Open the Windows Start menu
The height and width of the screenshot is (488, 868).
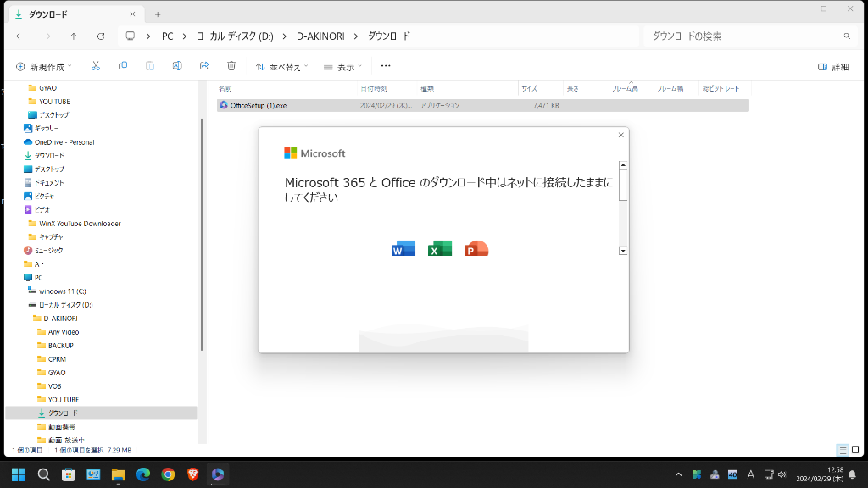click(19, 474)
